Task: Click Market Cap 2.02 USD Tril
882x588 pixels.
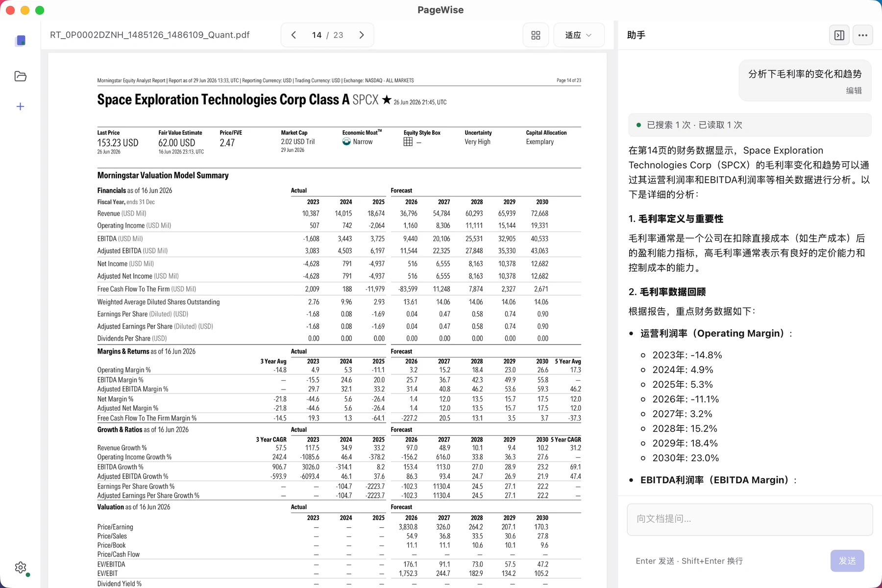Action: coord(298,142)
